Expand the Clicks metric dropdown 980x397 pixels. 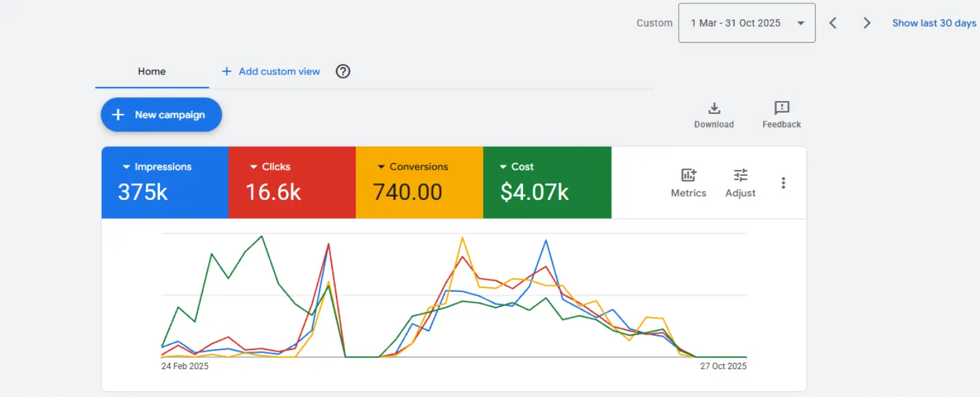tap(270, 167)
